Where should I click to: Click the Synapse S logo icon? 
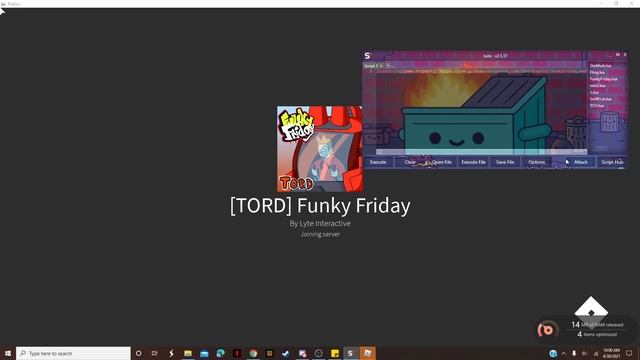(367, 56)
